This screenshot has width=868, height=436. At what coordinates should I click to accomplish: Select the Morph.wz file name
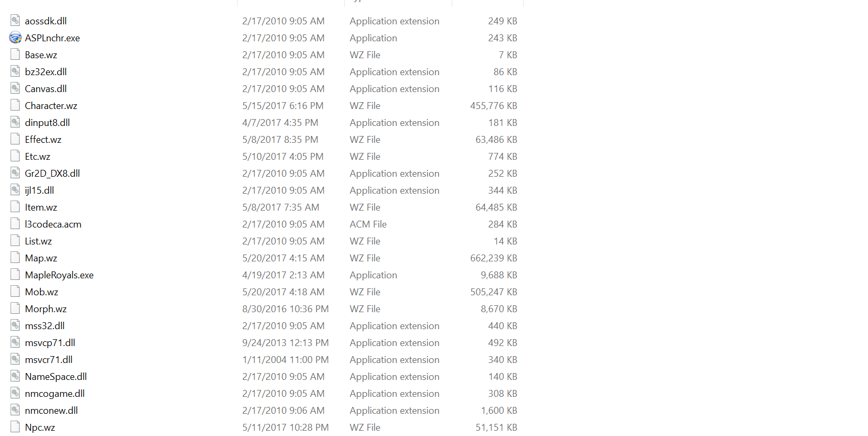coord(45,309)
